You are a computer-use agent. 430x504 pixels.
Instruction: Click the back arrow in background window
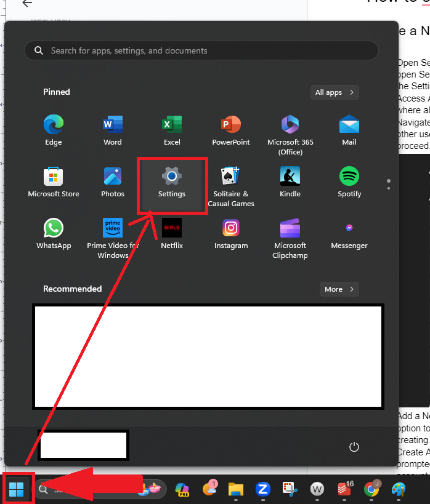[27, 3]
